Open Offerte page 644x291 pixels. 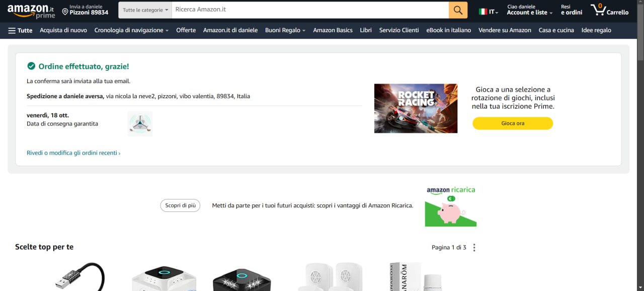[x=186, y=30]
